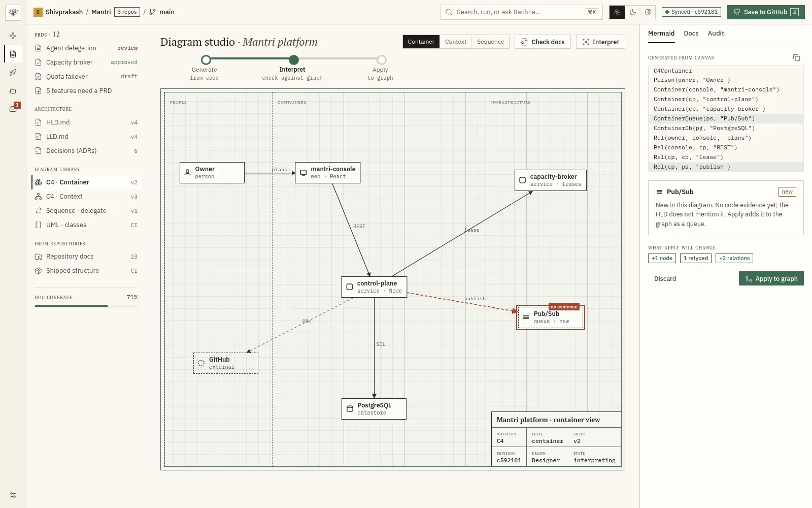Open Repository docs entry
The width and height of the screenshot is (812, 508).
click(x=86, y=257)
